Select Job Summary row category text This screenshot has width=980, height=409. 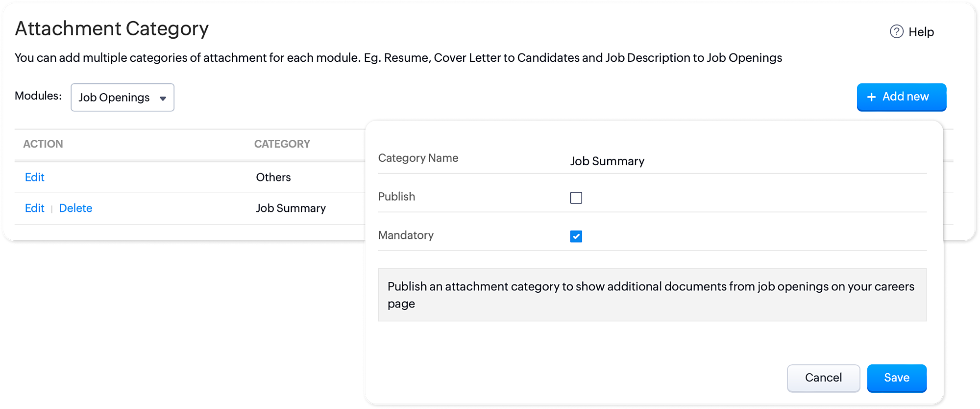(291, 208)
